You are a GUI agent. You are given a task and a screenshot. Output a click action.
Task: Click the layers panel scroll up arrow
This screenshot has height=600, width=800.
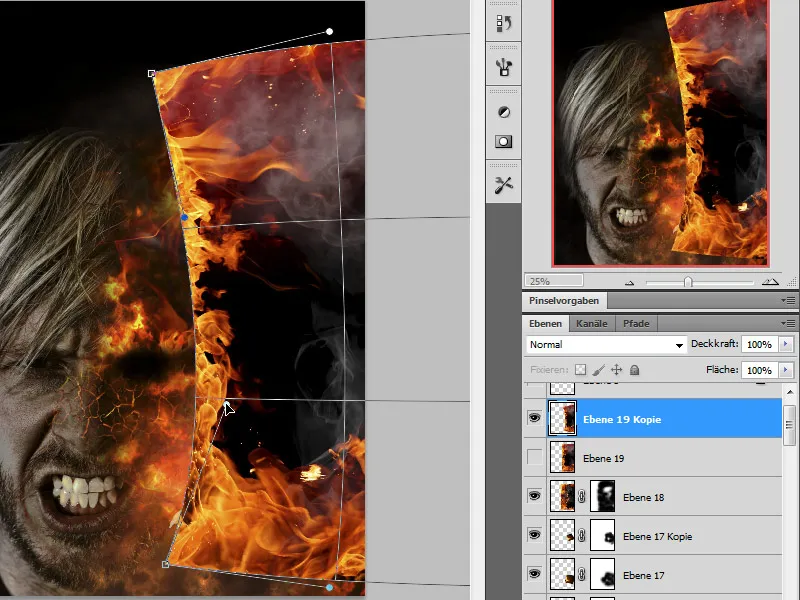tap(790, 392)
